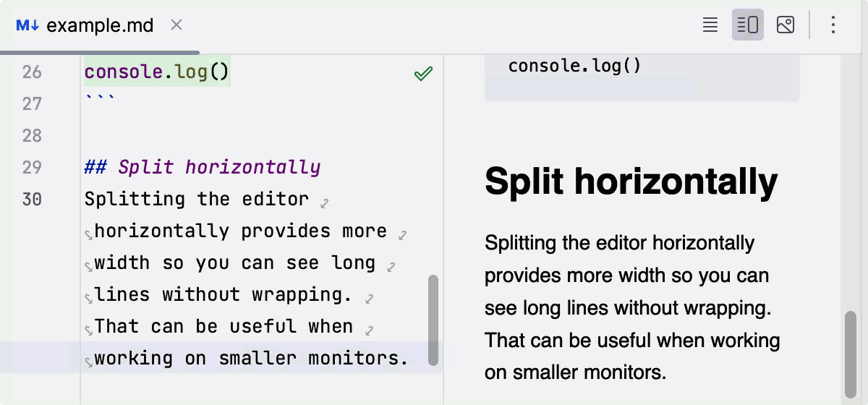This screenshot has width=868, height=405.
Task: Switch to editor-only view
Action: tap(710, 25)
